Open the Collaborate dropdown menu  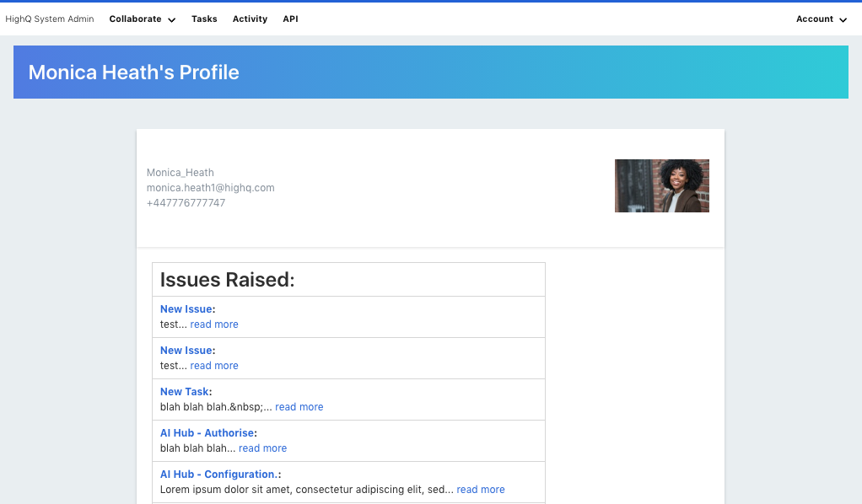pos(142,19)
